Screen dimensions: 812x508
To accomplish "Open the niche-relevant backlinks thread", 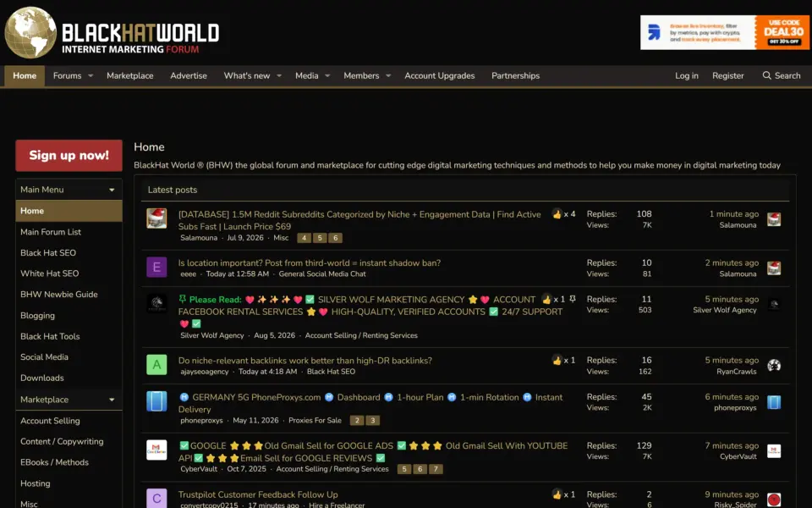I will click(305, 361).
